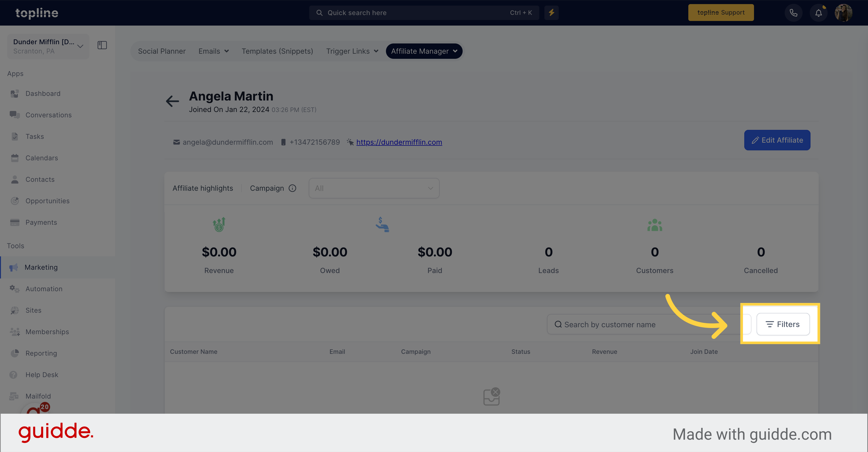The width and height of the screenshot is (868, 452).
Task: Click Edit Affiliate button
Action: (x=777, y=140)
